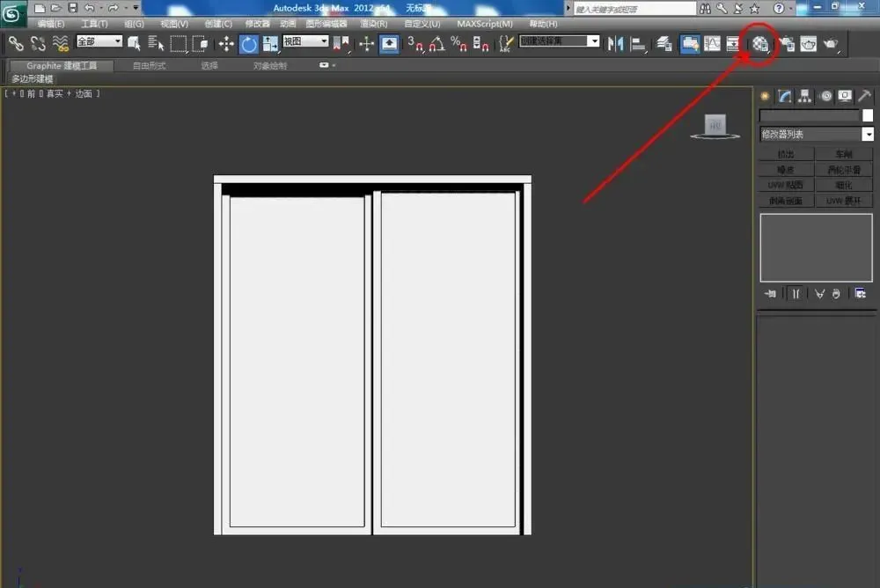Open the Material Editor icon circled in red
This screenshot has width=880, height=588.
(760, 44)
